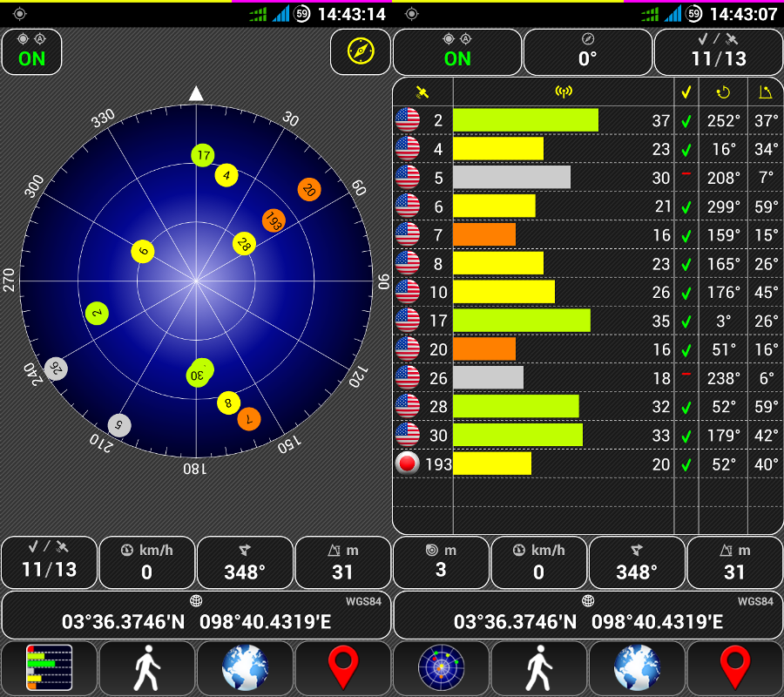Tap the yellow compass button

[x=361, y=51]
